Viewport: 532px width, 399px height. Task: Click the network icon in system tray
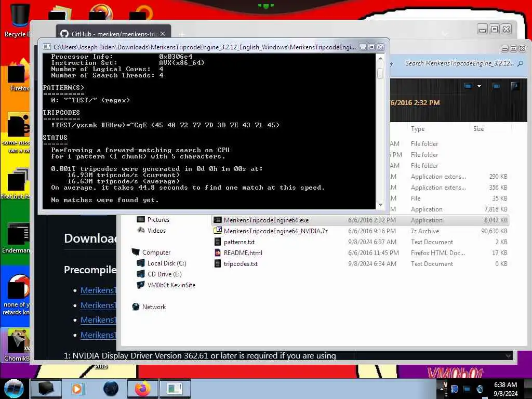(x=467, y=389)
